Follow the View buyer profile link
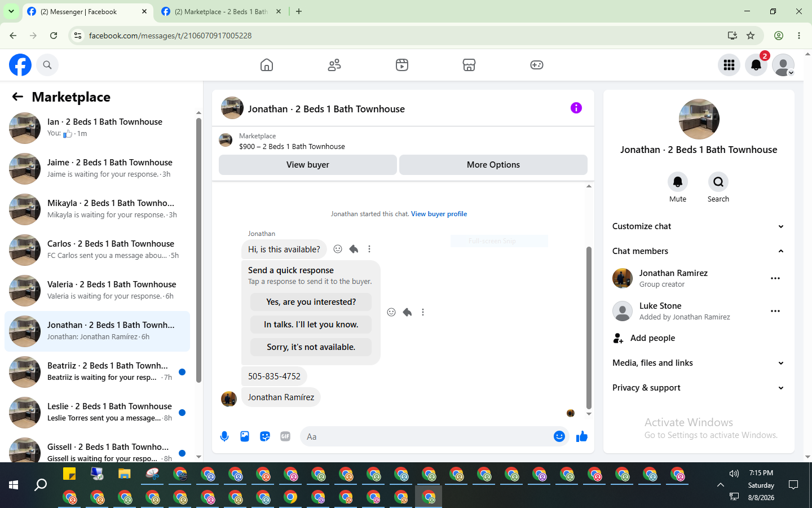 tap(439, 214)
